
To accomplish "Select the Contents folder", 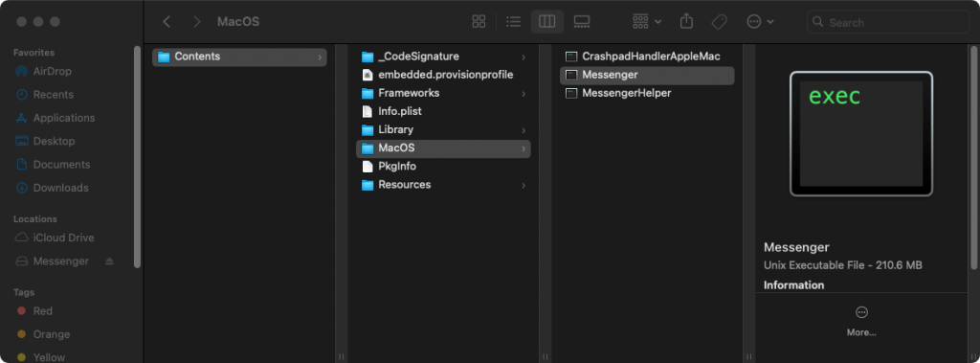I will [239, 57].
